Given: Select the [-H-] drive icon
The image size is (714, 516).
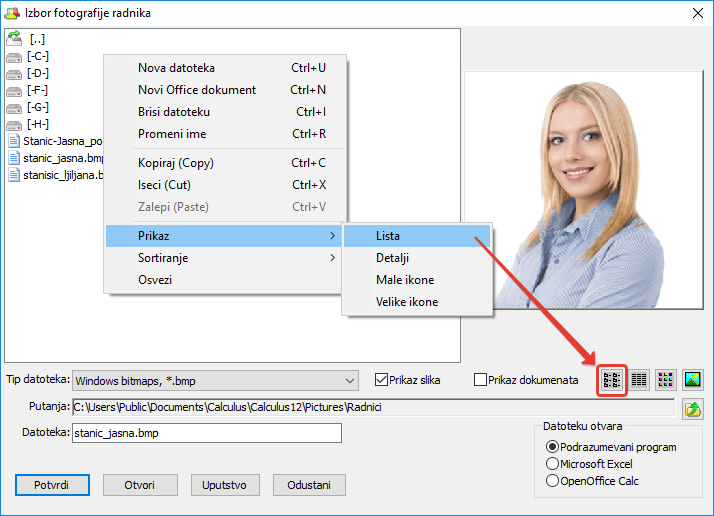Looking at the screenshot, I should [14, 124].
